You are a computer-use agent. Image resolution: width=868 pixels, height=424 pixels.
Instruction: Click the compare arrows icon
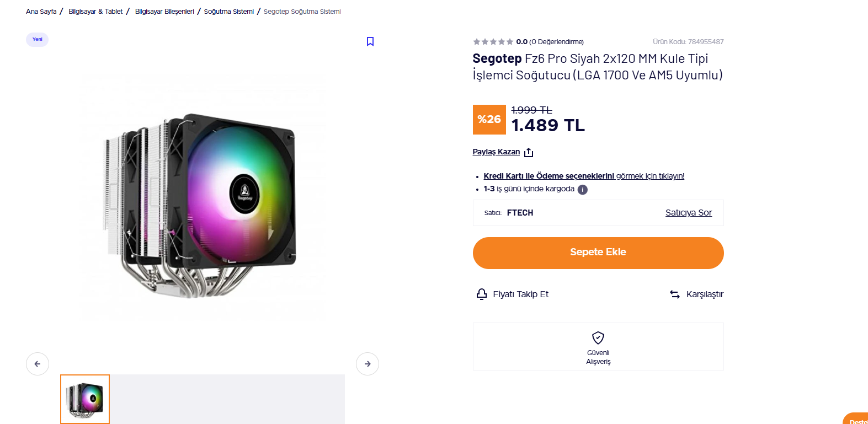click(x=675, y=294)
